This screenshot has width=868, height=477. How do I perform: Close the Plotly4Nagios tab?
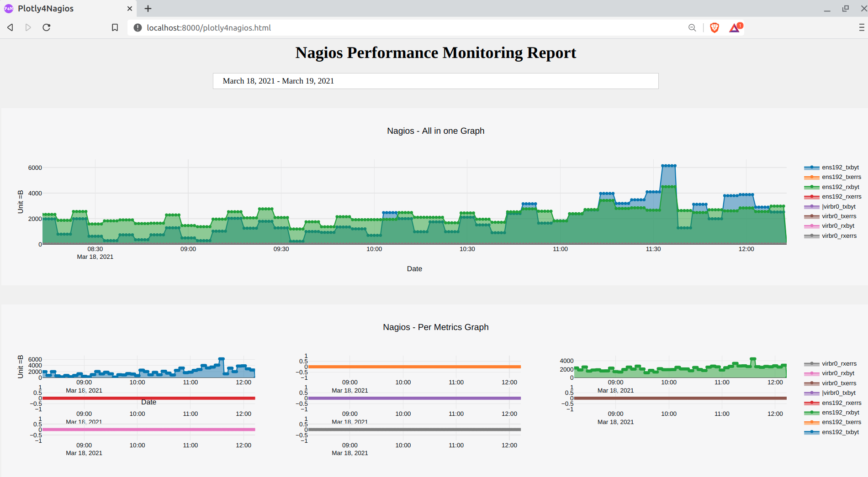(x=130, y=9)
